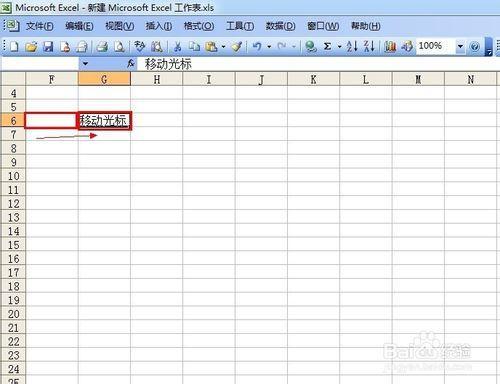Open the 100% zoom dropdown
This screenshot has width=500, height=384.
[460, 46]
